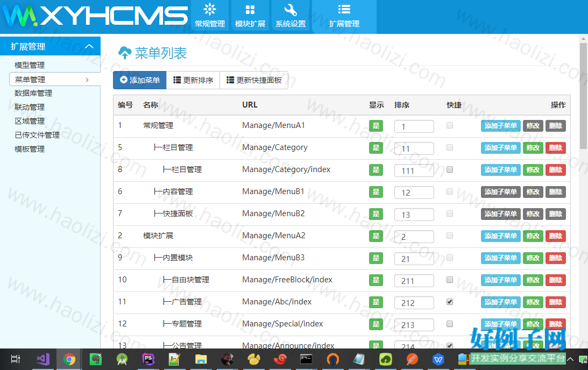Click 添加子菜单 for 常规管理 row
The height and width of the screenshot is (370, 588).
[501, 126]
